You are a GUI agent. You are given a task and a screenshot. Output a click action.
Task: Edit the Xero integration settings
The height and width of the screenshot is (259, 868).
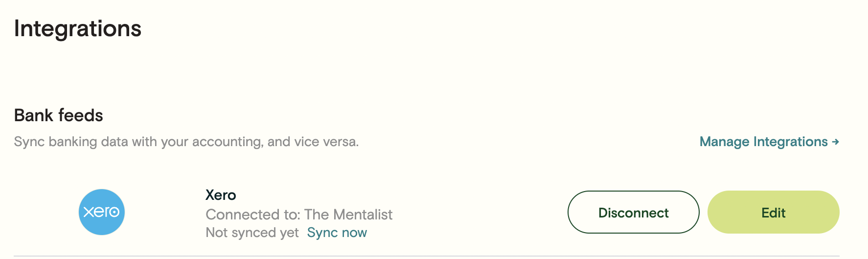coord(773,212)
